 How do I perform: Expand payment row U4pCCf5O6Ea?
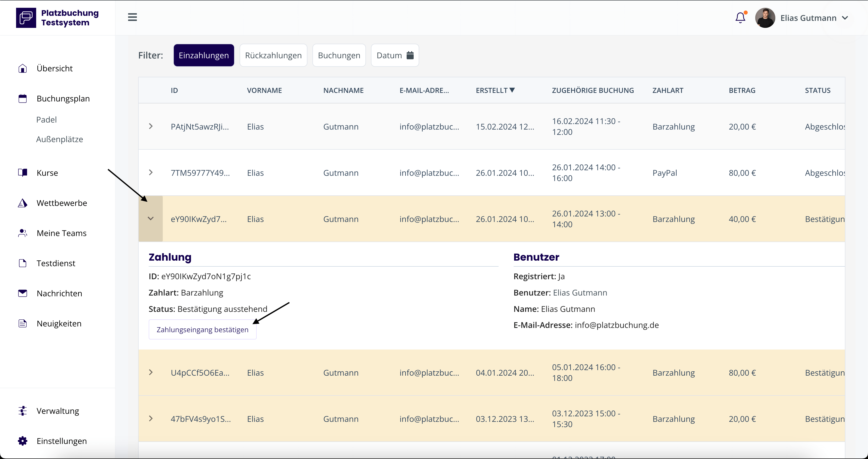point(151,372)
